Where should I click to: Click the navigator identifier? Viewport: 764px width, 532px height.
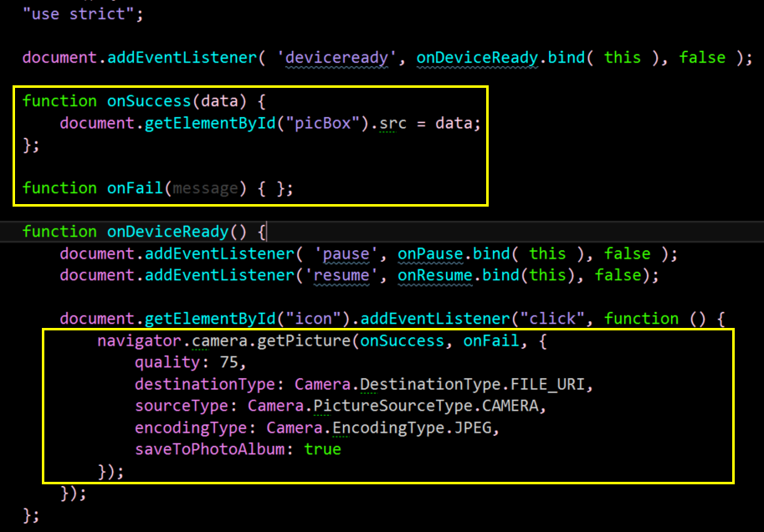click(140, 341)
